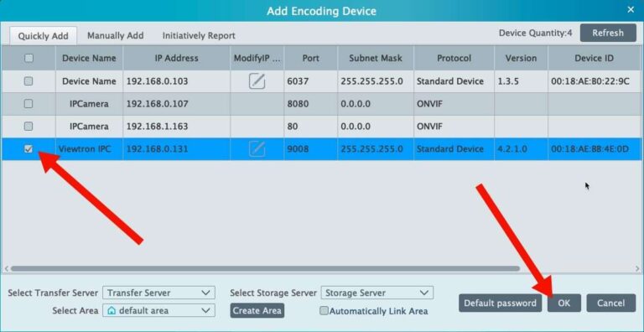Image resolution: width=644 pixels, height=332 pixels.
Task: Switch to the Initiatively Report tab
Action: point(199,36)
